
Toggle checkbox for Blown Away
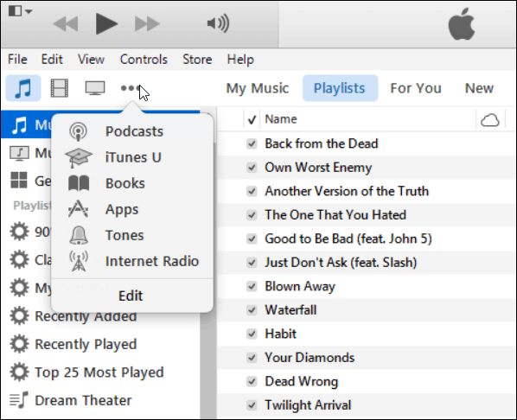(252, 286)
